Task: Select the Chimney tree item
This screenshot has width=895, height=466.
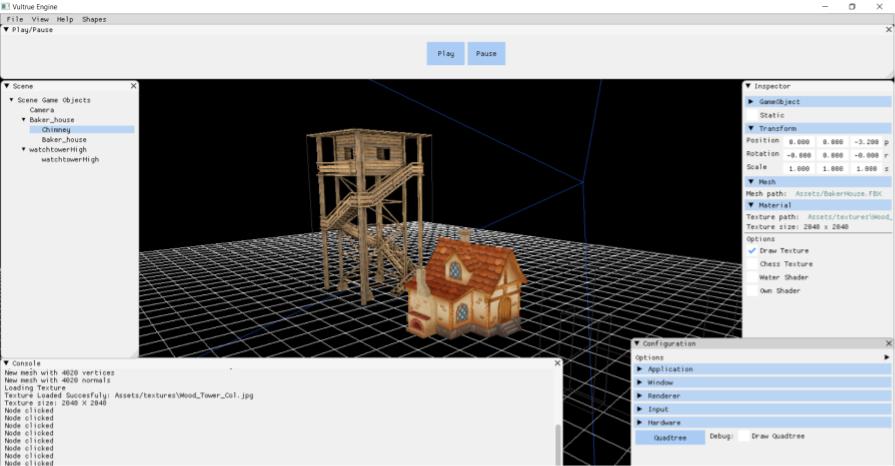Action: point(82,130)
